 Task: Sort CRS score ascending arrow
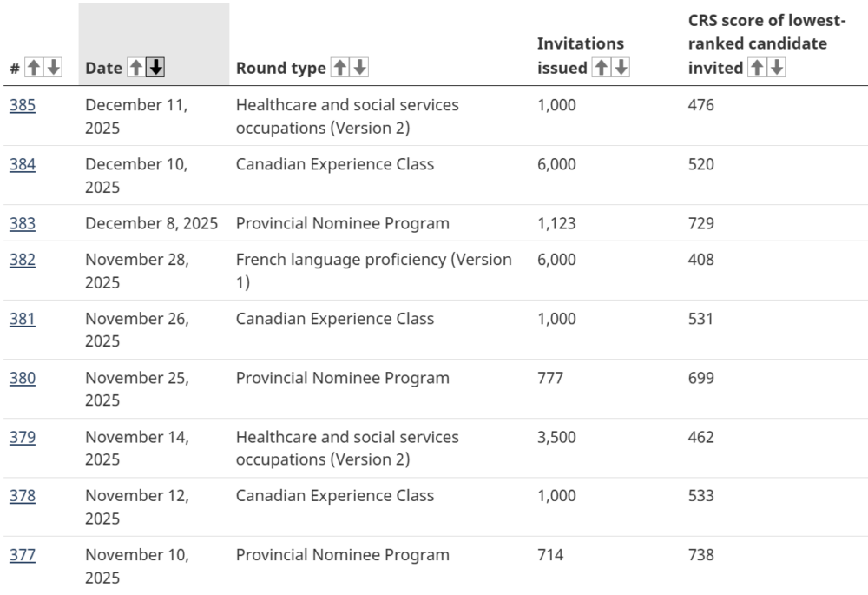pos(758,68)
